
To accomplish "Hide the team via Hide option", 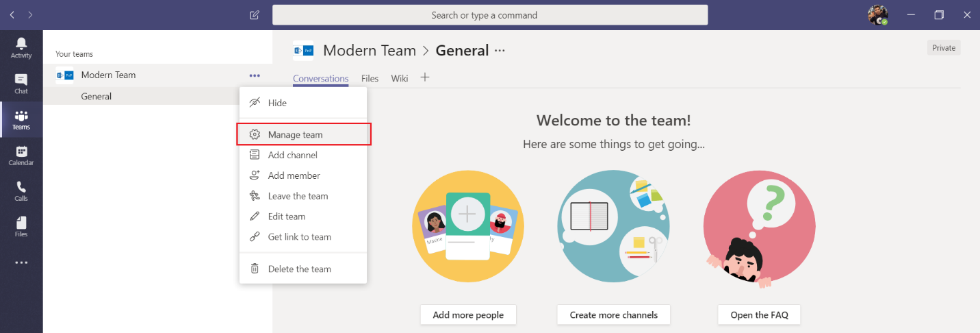I will 277,103.
